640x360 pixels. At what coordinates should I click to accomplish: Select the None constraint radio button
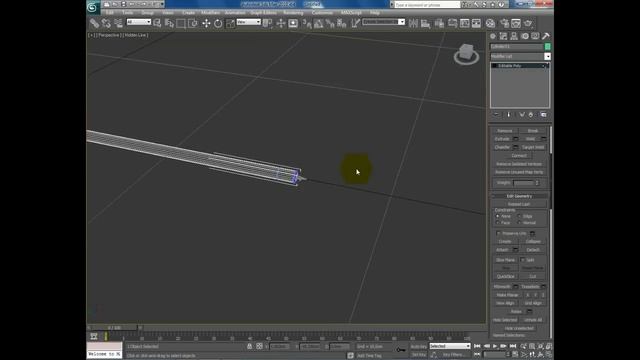pyautogui.click(x=498, y=216)
